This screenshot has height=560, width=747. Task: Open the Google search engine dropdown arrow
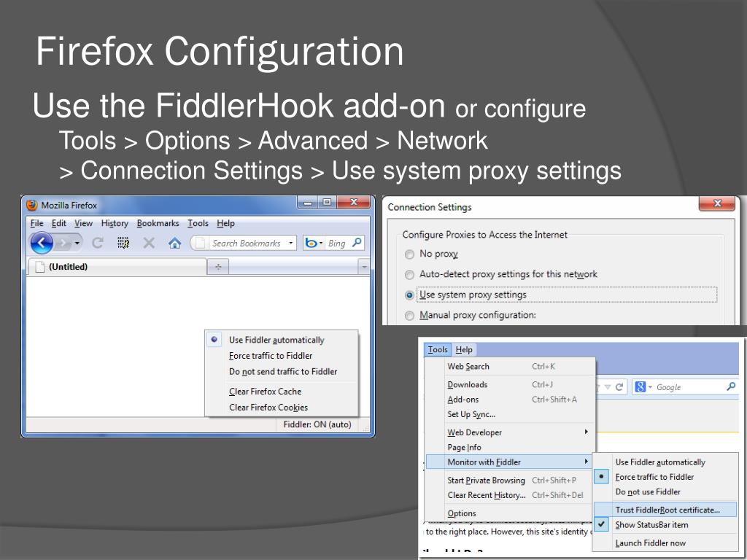pos(650,387)
